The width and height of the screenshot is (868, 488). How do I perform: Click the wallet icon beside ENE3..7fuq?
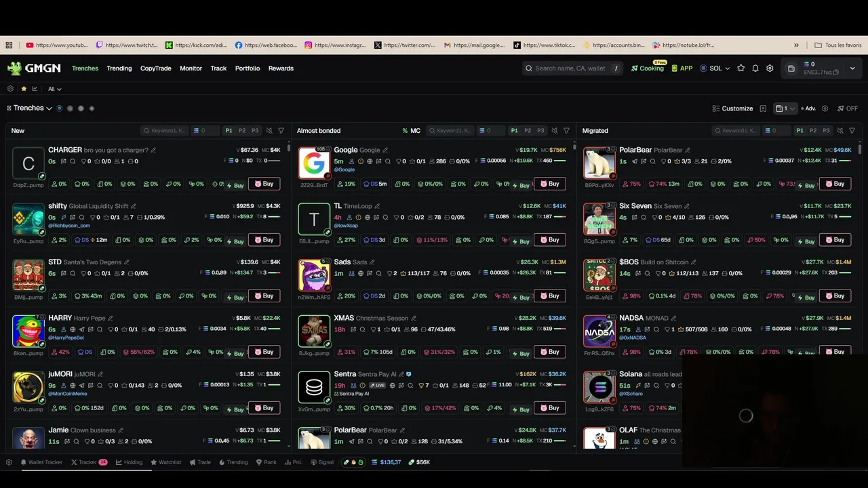pos(791,68)
